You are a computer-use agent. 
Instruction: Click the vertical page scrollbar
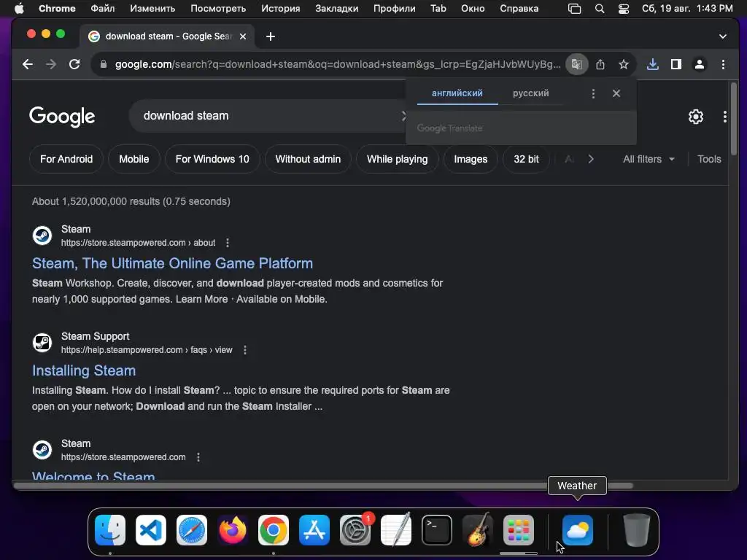tap(733, 119)
